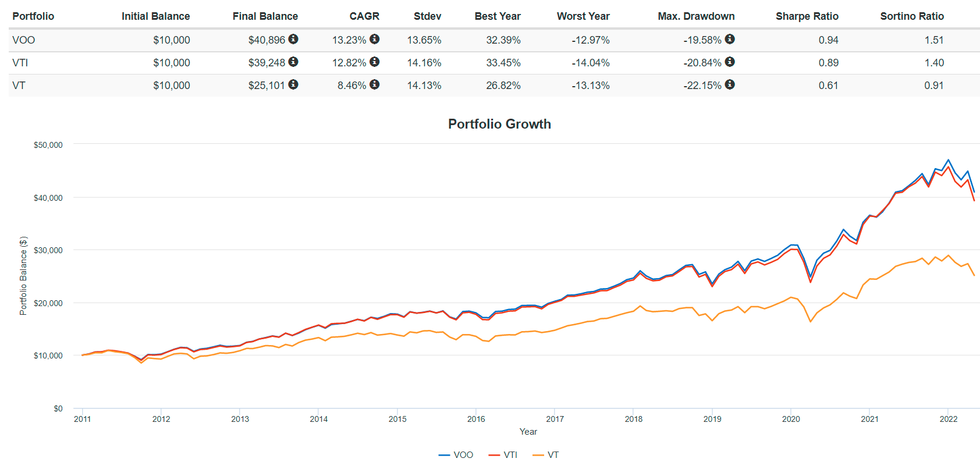Select the Max. Drawdown column header

(x=696, y=16)
